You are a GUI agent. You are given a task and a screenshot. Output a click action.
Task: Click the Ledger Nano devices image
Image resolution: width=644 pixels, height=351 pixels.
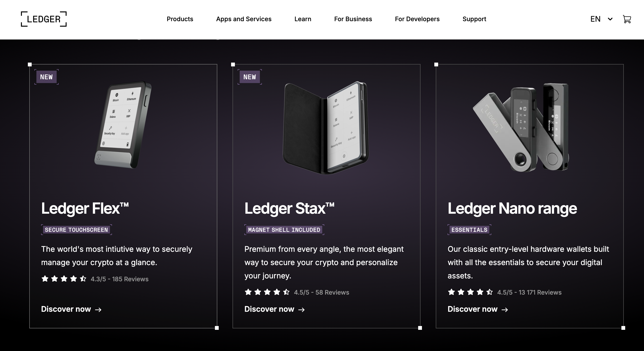coord(521,128)
